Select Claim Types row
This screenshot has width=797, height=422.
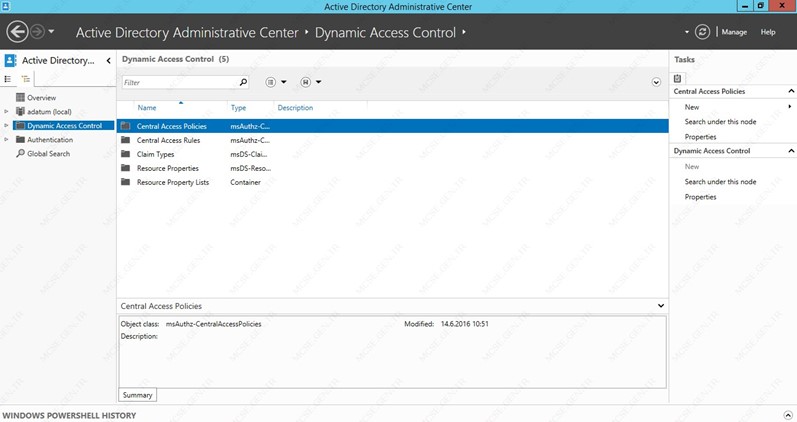(x=392, y=154)
